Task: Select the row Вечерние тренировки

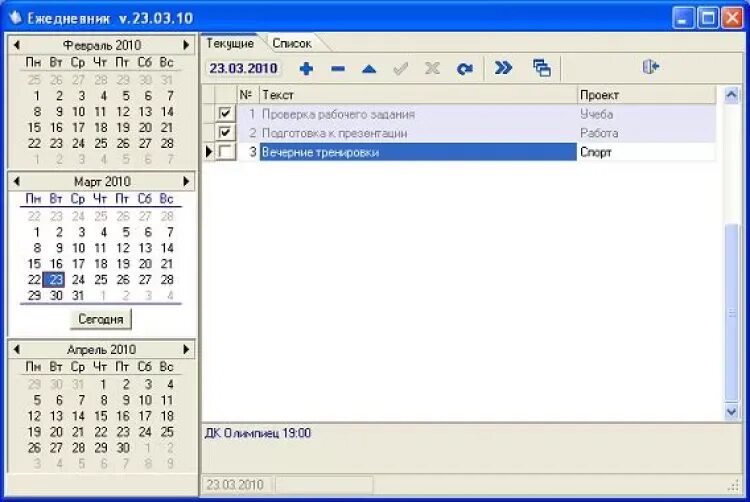Action: [459, 152]
